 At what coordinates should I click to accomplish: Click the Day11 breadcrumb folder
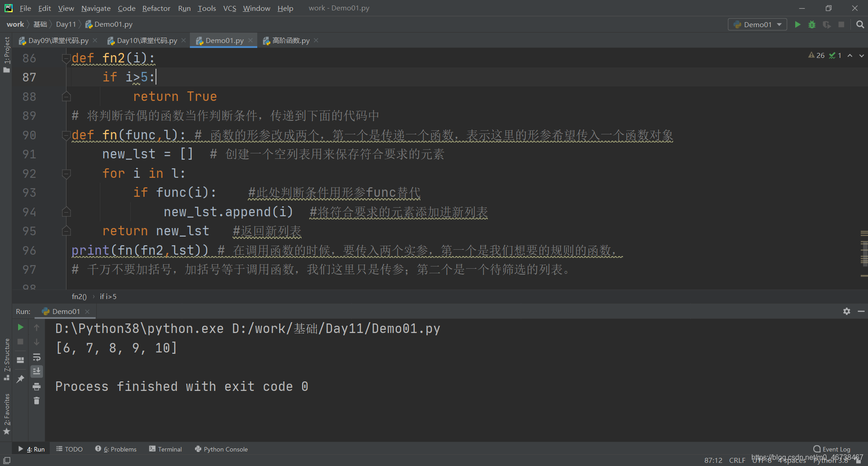coord(66,24)
